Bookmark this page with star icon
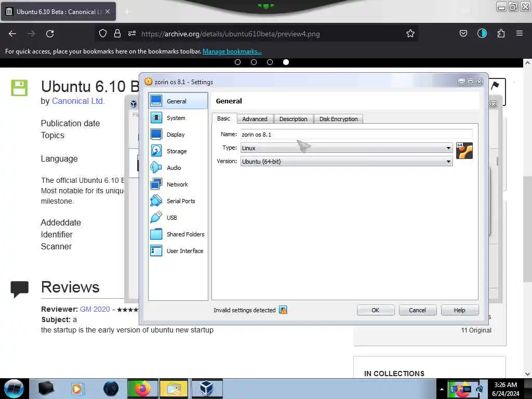The width and height of the screenshot is (532, 399). (x=410, y=33)
